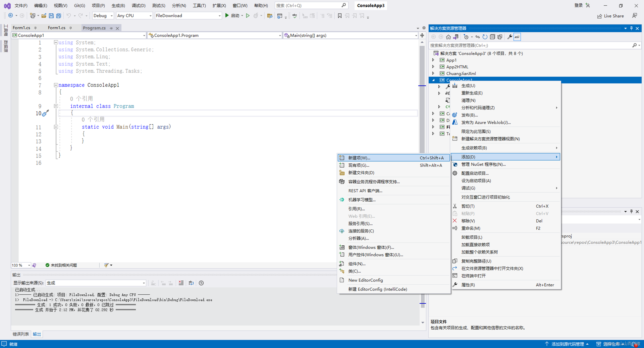
Task: Collapse the namespace ConsoleApp1 code block
Action: (x=56, y=85)
